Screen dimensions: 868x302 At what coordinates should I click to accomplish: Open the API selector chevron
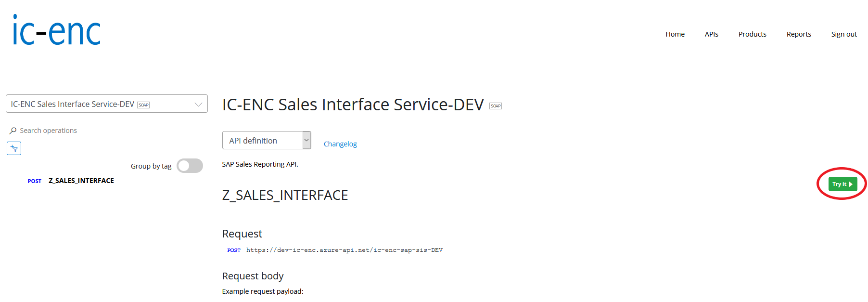click(x=198, y=105)
